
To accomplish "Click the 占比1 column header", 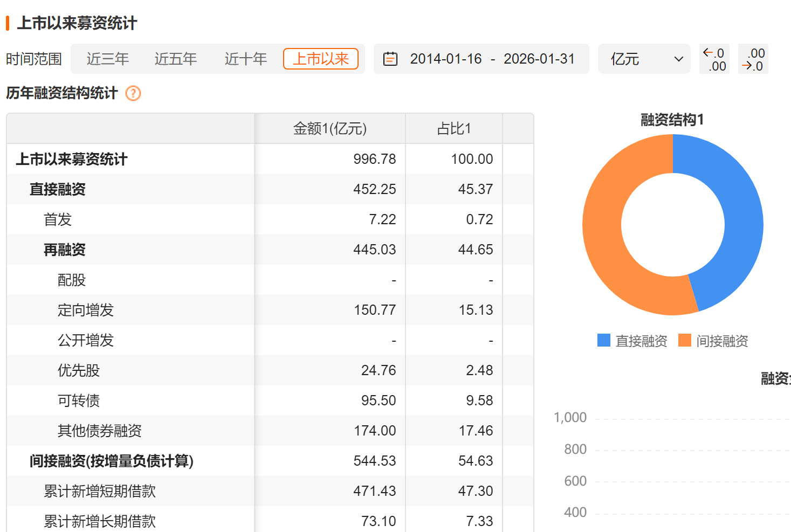I will [453, 129].
